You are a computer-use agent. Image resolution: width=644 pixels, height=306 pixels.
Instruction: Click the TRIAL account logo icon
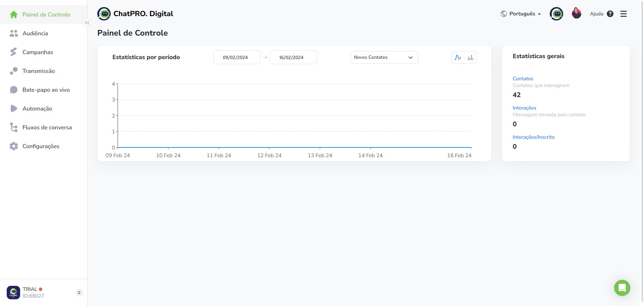coord(13,293)
